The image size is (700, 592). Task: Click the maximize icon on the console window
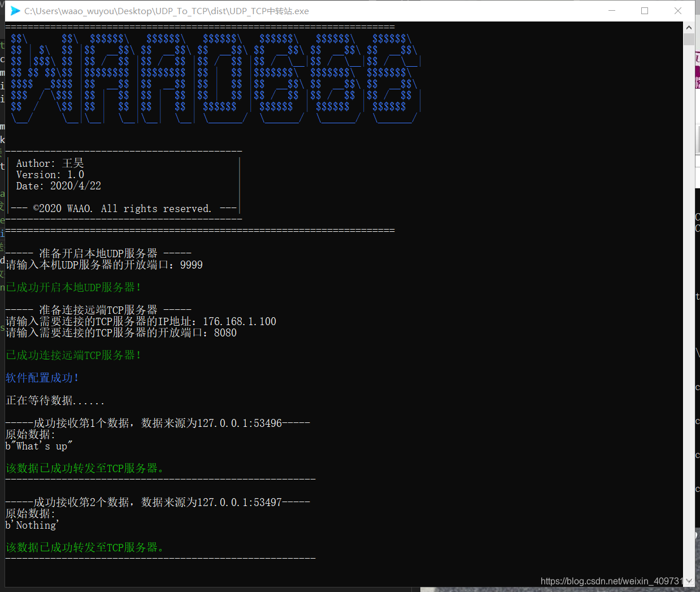pyautogui.click(x=645, y=11)
